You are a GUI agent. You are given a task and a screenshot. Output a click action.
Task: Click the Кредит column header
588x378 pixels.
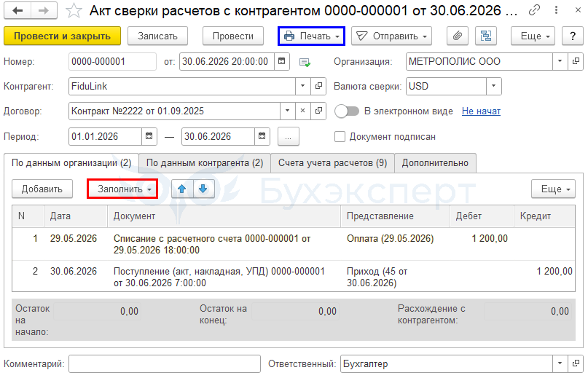[544, 216]
